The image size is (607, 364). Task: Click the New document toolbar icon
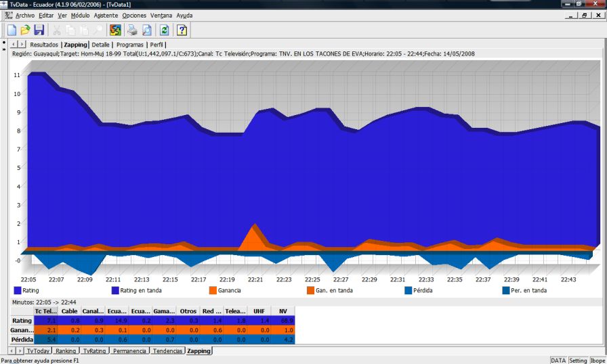pos(12,30)
